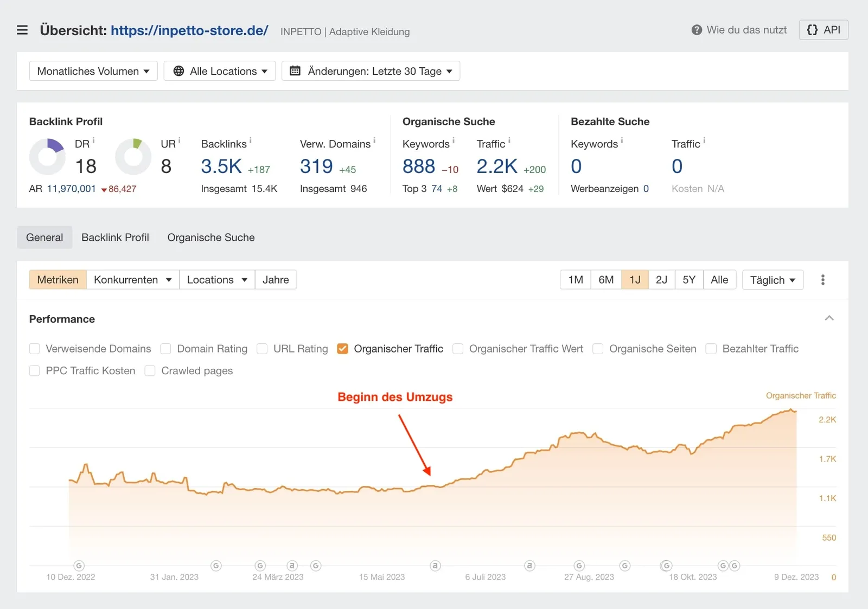
Task: Click the AR value 11,970,001
Action: coord(71,189)
